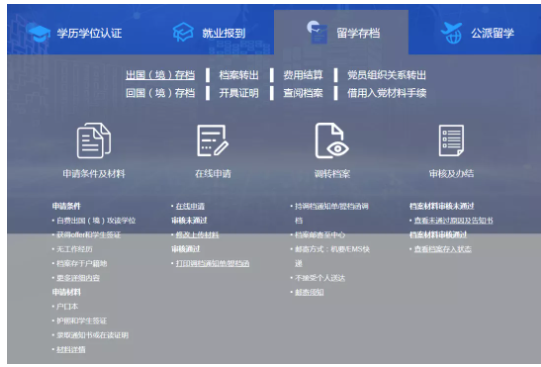
Task: Open 查看未通过原因及告知书 link
Action: [x=454, y=220]
